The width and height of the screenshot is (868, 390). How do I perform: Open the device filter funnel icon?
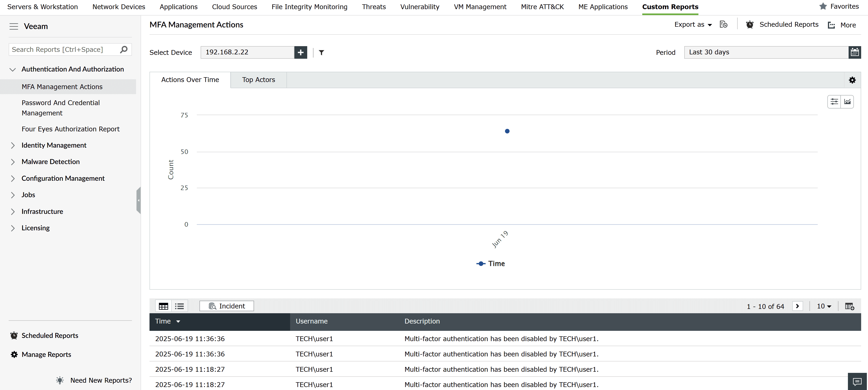pyautogui.click(x=321, y=52)
